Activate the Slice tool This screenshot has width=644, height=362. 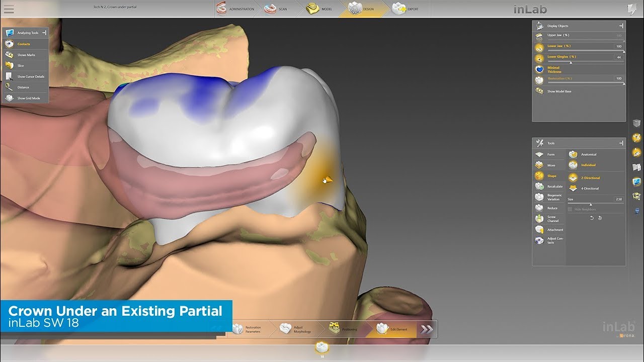tap(25, 65)
